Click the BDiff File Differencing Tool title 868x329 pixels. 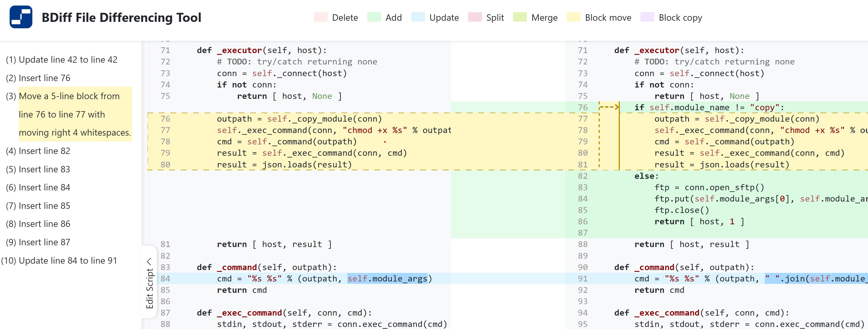(x=121, y=17)
